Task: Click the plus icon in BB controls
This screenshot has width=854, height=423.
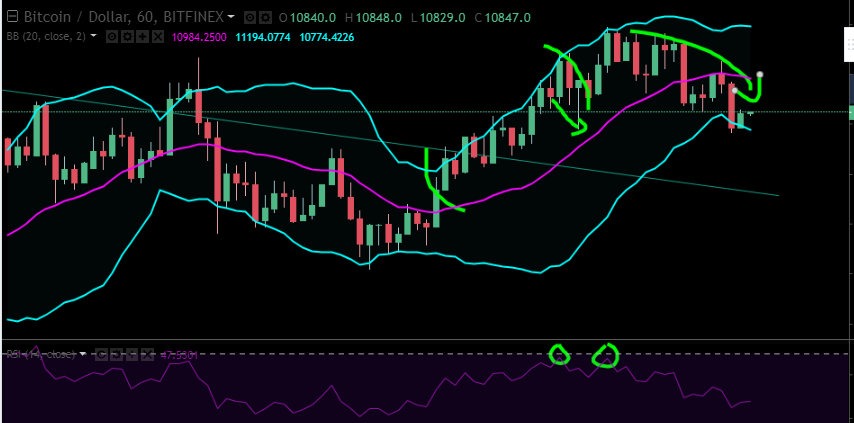Action: pyautogui.click(x=142, y=37)
